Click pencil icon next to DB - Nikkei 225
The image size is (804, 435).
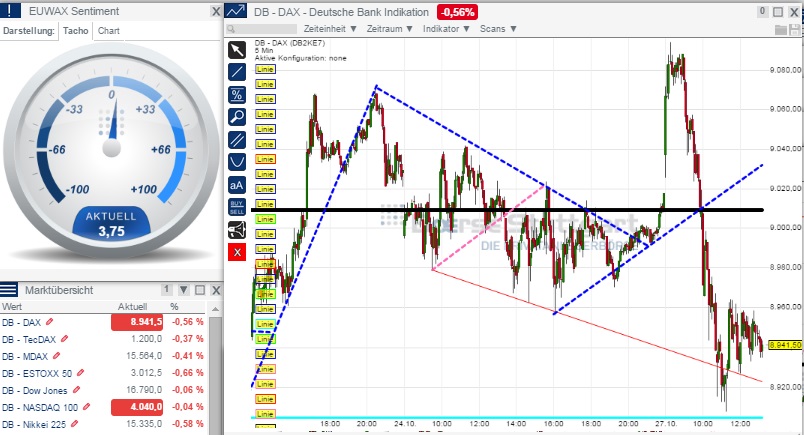[x=75, y=424]
